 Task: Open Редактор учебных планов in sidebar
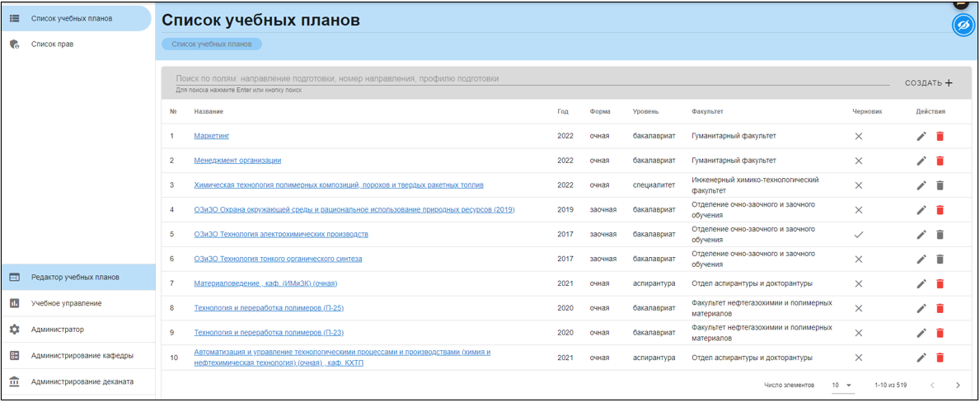click(x=75, y=278)
